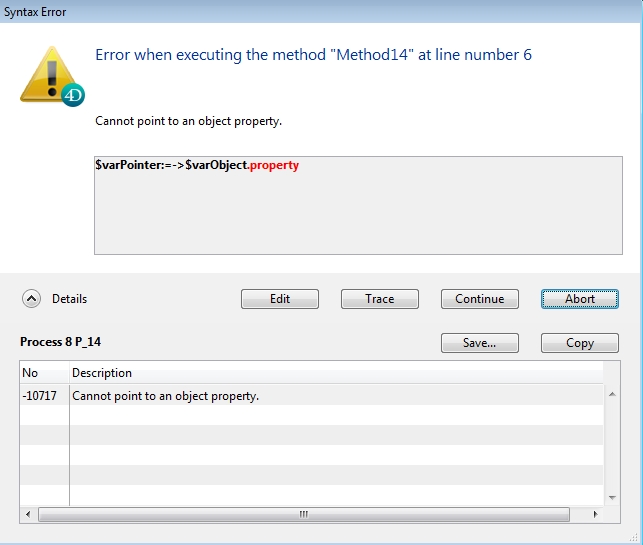Viewport: 643px width, 545px height.
Task: Select the error description text in the list row
Action: click(166, 396)
